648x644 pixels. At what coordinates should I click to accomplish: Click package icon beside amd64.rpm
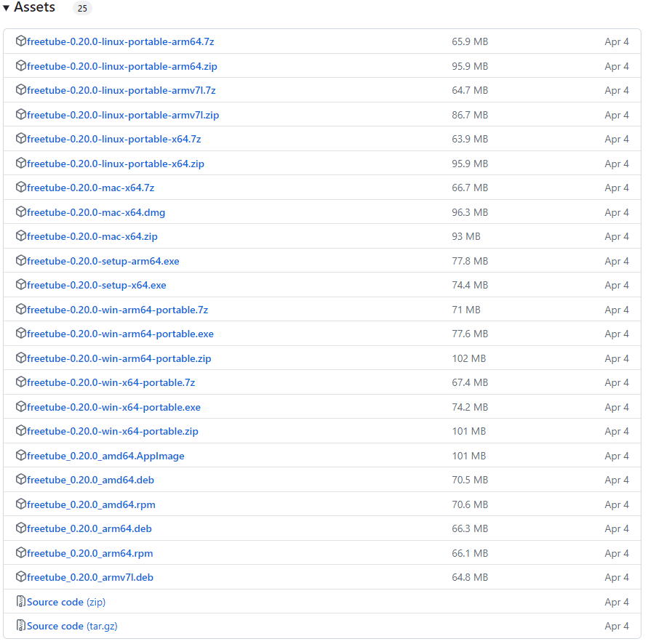pyautogui.click(x=20, y=504)
